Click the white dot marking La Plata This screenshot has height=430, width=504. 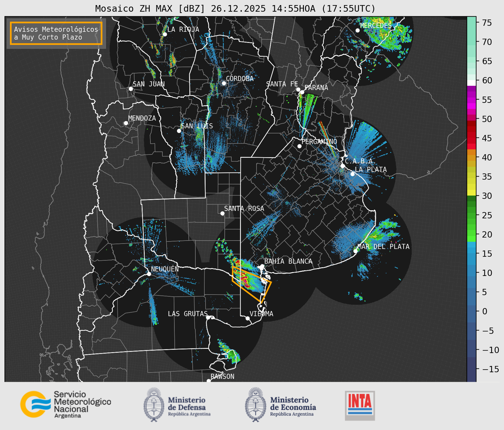[353, 174]
